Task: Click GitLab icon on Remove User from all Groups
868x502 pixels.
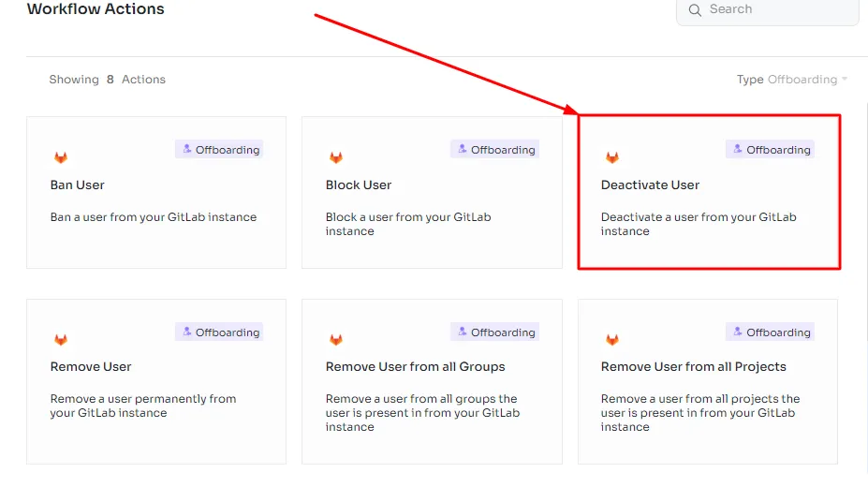Action: (336, 339)
